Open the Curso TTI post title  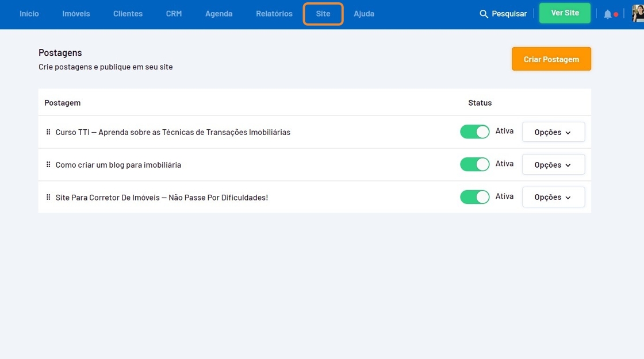172,132
